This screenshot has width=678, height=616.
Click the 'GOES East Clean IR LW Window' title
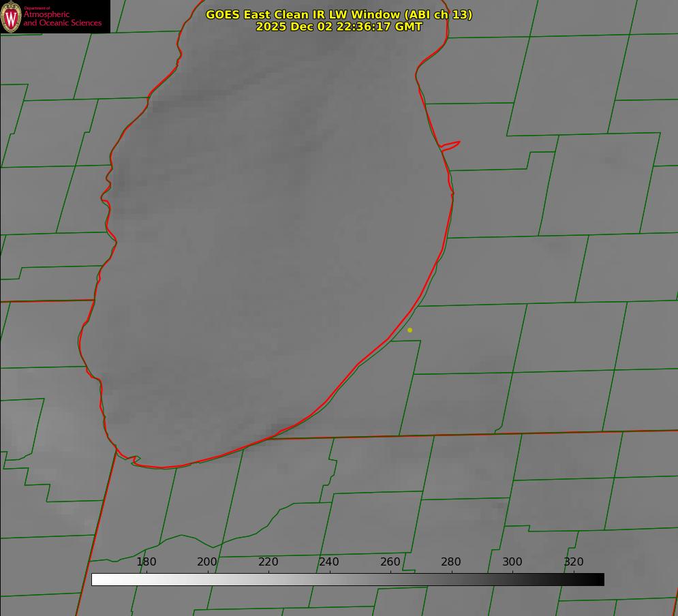[x=339, y=14]
